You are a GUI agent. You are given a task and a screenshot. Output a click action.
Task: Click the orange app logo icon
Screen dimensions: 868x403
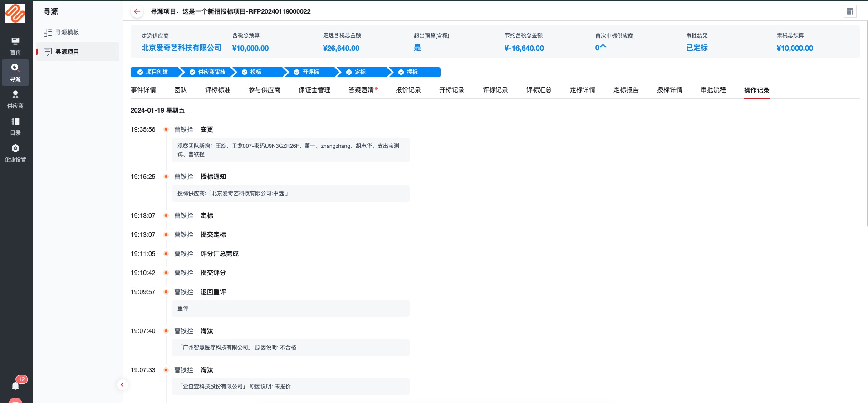click(x=15, y=13)
